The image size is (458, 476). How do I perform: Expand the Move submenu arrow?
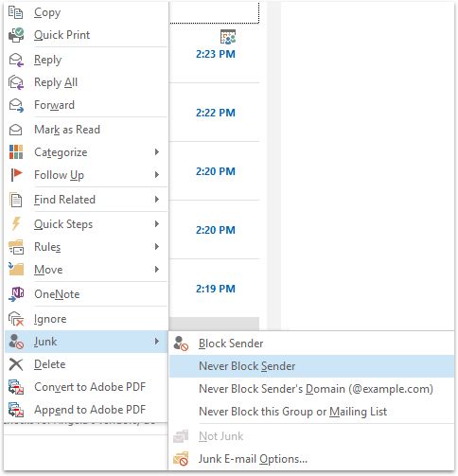pyautogui.click(x=157, y=270)
